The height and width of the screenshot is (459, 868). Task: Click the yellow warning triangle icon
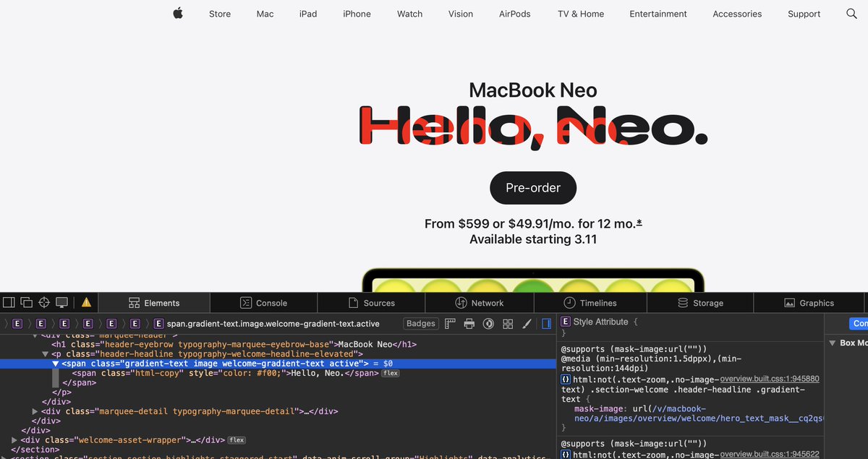pyautogui.click(x=86, y=302)
